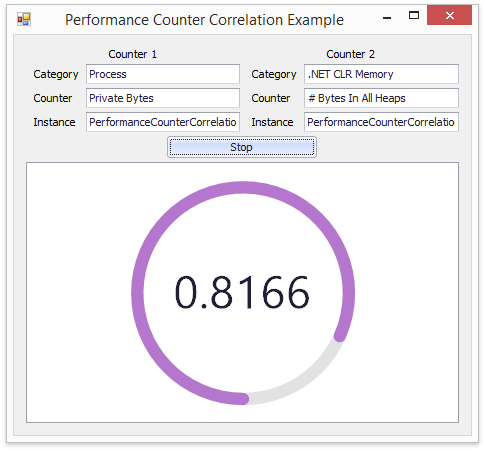Click the Counter 1 heading label

coord(132,54)
